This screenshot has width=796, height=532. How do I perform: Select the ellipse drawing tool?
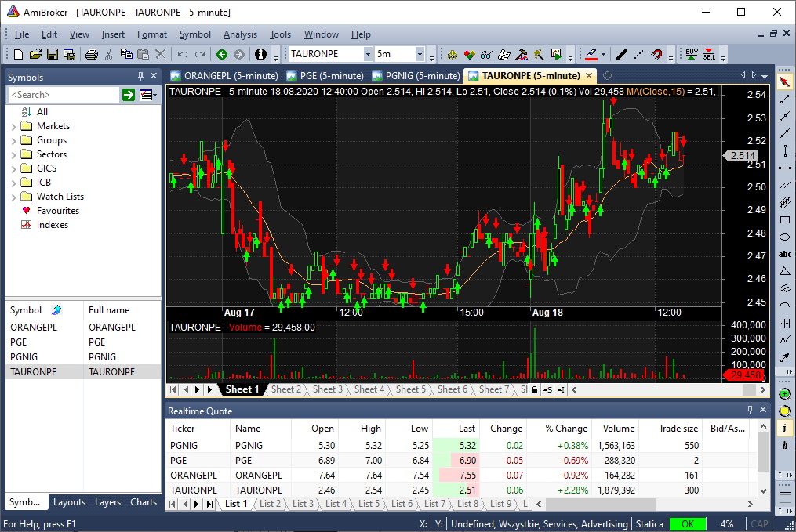pyautogui.click(x=784, y=237)
